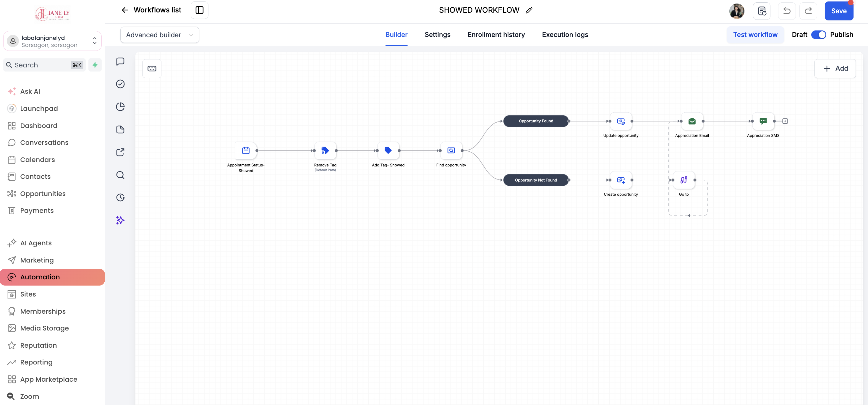
Task: Click the checkmark circle tool icon
Action: tap(120, 84)
